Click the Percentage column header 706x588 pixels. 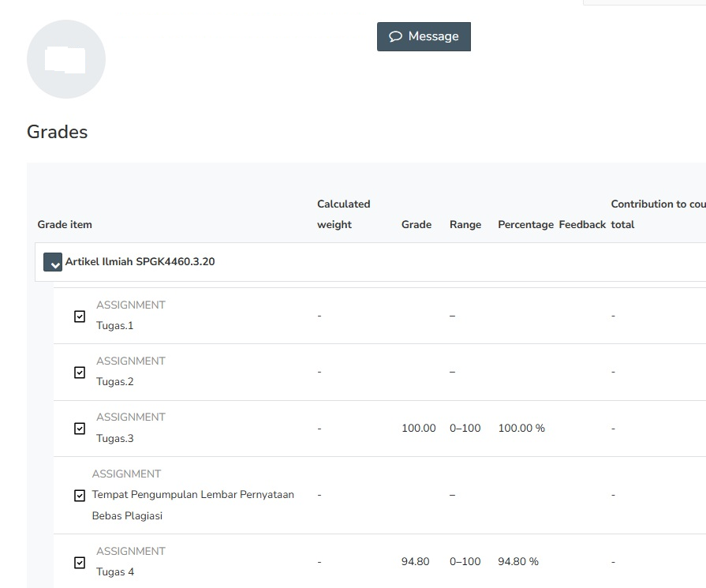pos(525,224)
